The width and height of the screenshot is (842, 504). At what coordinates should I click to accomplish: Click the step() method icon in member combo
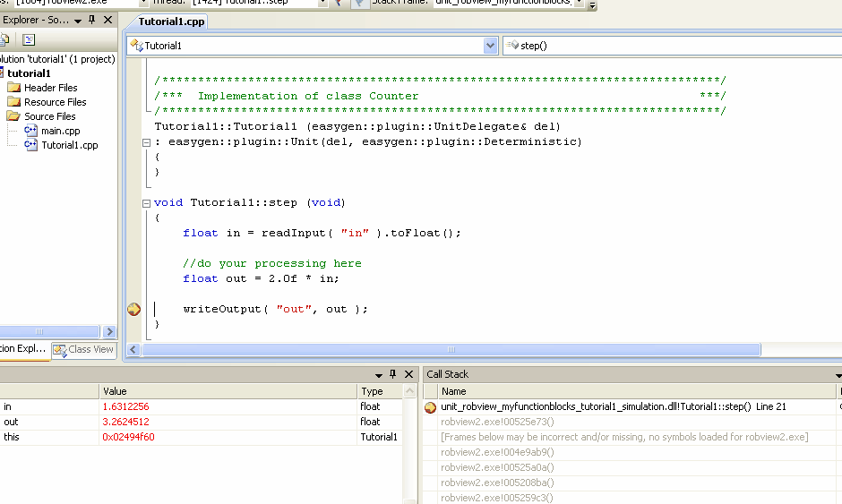point(512,45)
